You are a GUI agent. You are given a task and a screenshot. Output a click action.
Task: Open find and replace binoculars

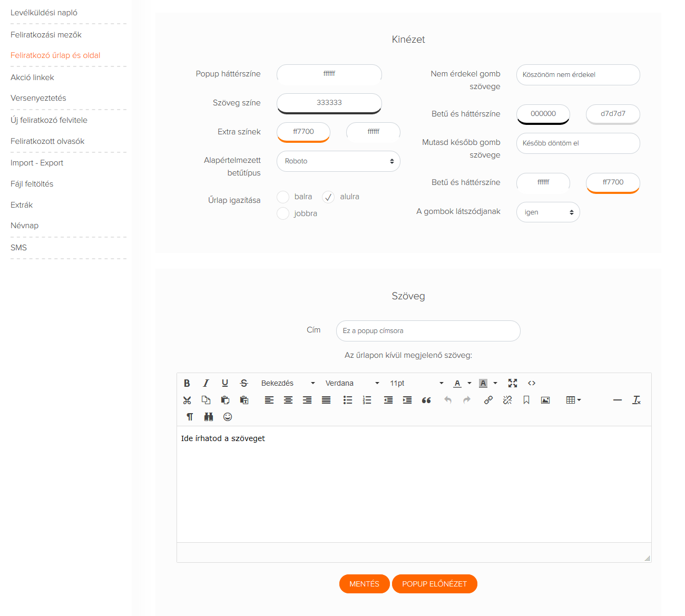(x=209, y=417)
